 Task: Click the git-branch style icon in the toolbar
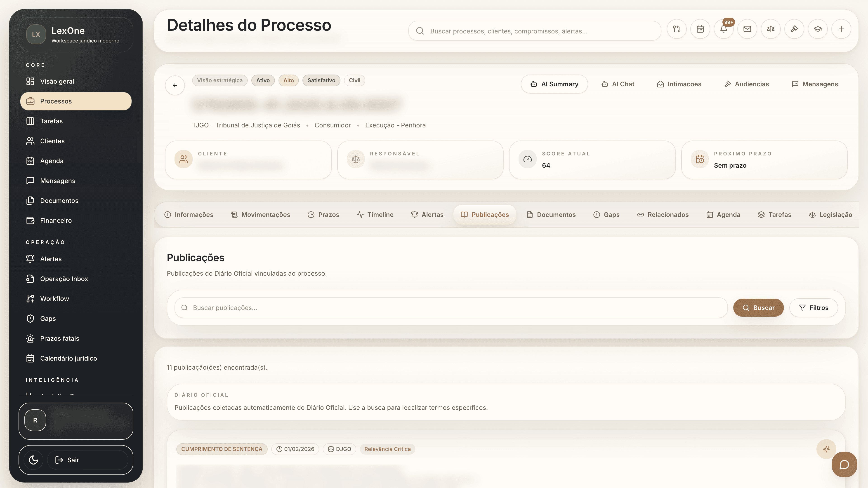pyautogui.click(x=677, y=29)
